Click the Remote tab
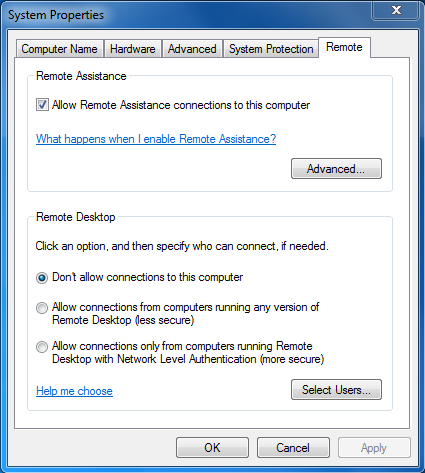Viewport: 425px width, 473px height. 344,47
